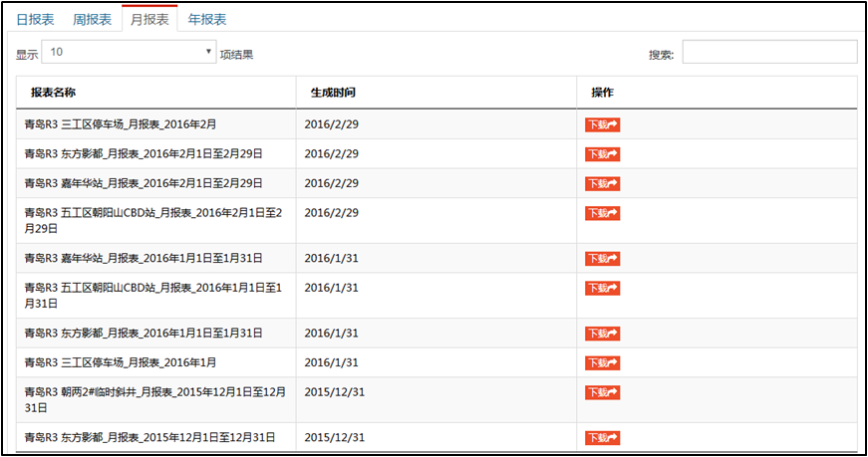Download 东方影都 2016年1月 report
The height and width of the screenshot is (457, 868).
click(602, 334)
